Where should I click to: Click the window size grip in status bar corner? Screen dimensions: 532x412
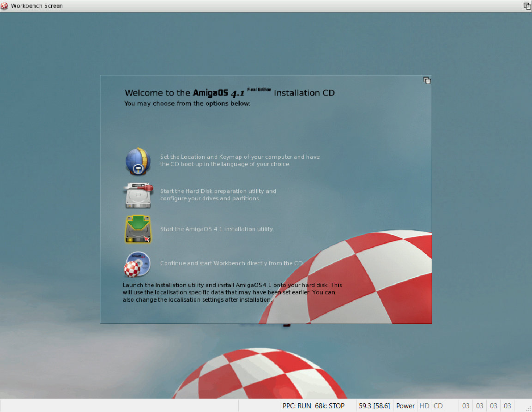tap(528, 408)
